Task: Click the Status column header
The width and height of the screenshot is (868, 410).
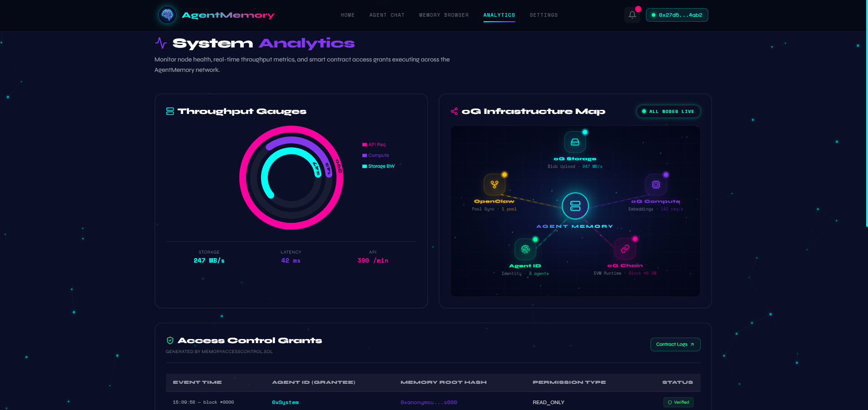Action: click(678, 382)
